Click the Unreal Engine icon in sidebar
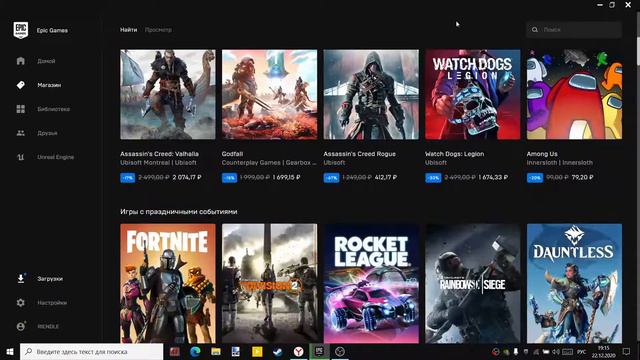Screen dimensions: 640x360 coord(20,157)
